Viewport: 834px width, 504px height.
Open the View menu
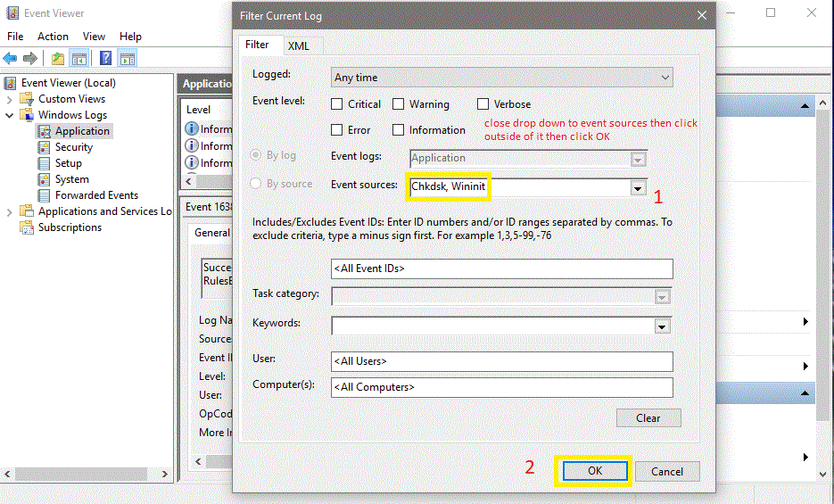pos(94,37)
